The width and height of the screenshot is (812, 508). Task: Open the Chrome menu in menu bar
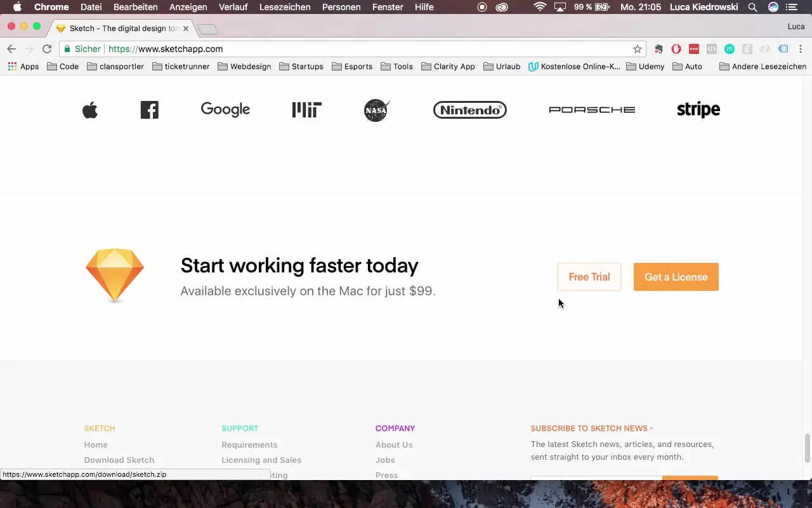[x=51, y=7]
